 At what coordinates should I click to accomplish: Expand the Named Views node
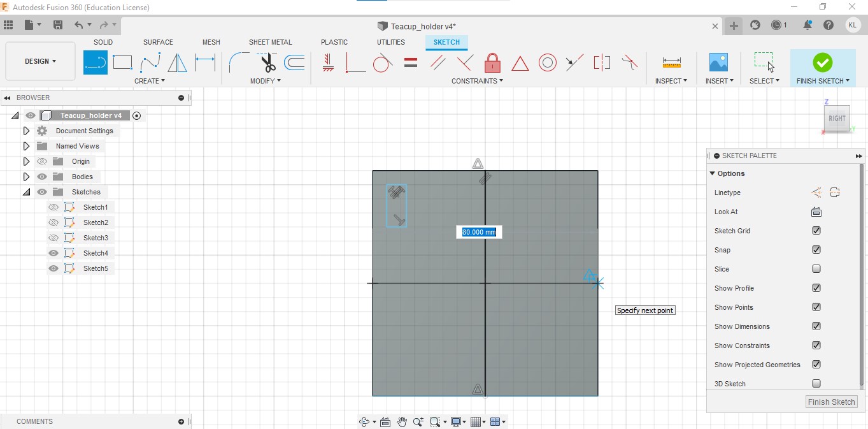click(26, 146)
